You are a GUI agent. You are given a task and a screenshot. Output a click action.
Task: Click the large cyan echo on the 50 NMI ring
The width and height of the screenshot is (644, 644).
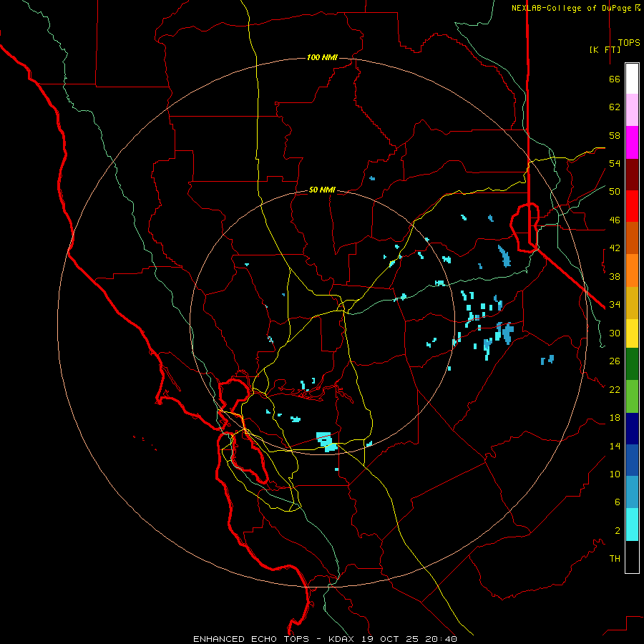click(x=326, y=441)
